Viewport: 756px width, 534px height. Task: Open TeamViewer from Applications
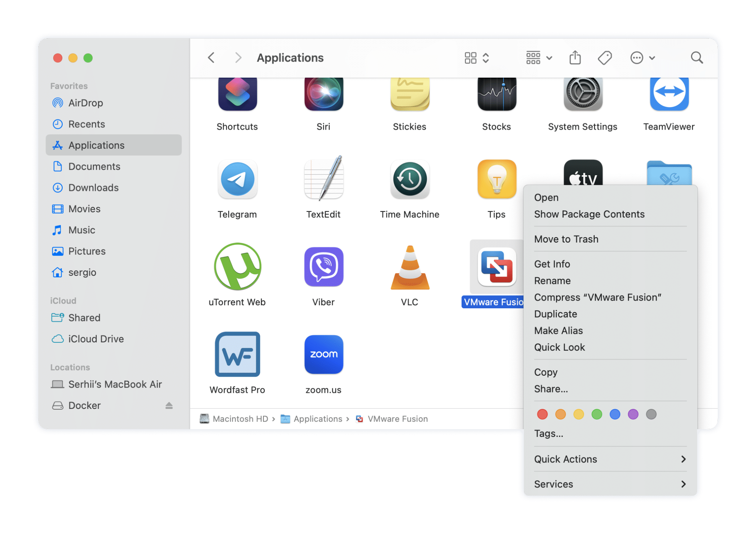click(668, 93)
